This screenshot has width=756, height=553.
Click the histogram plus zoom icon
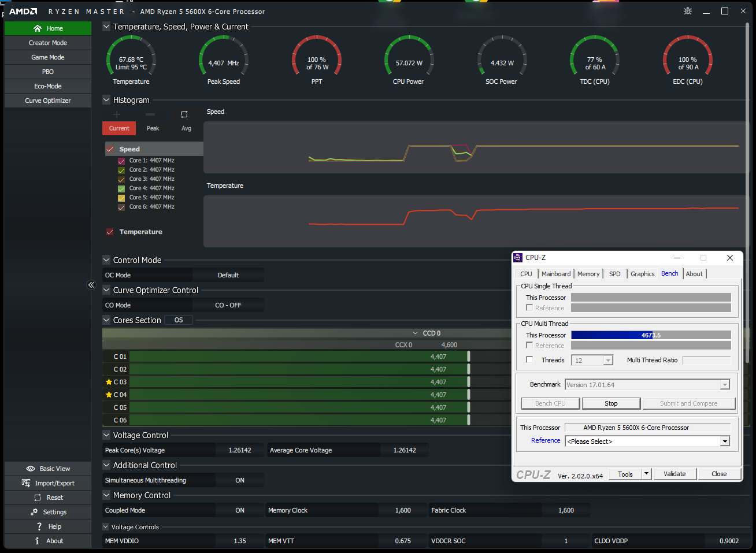point(117,114)
